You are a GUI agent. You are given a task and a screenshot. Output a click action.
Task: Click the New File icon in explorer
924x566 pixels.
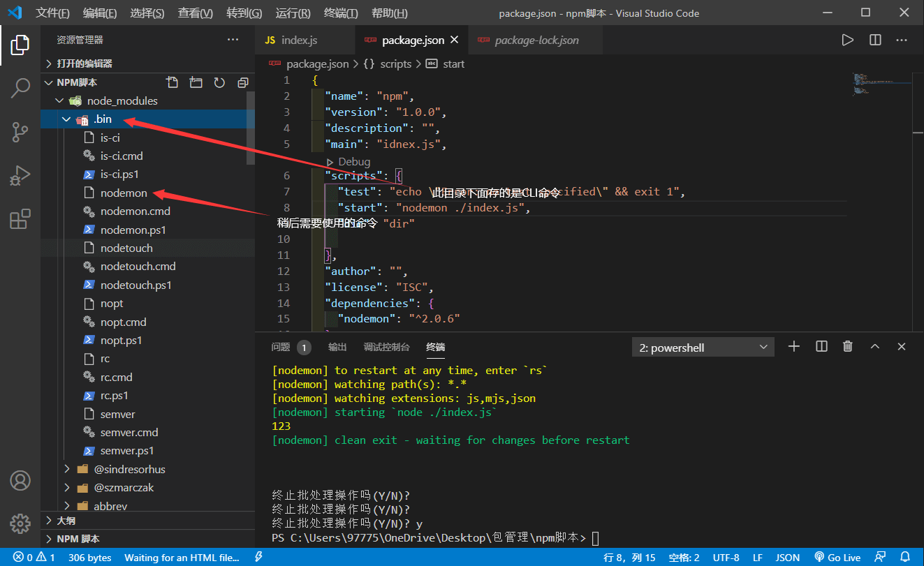click(x=172, y=82)
